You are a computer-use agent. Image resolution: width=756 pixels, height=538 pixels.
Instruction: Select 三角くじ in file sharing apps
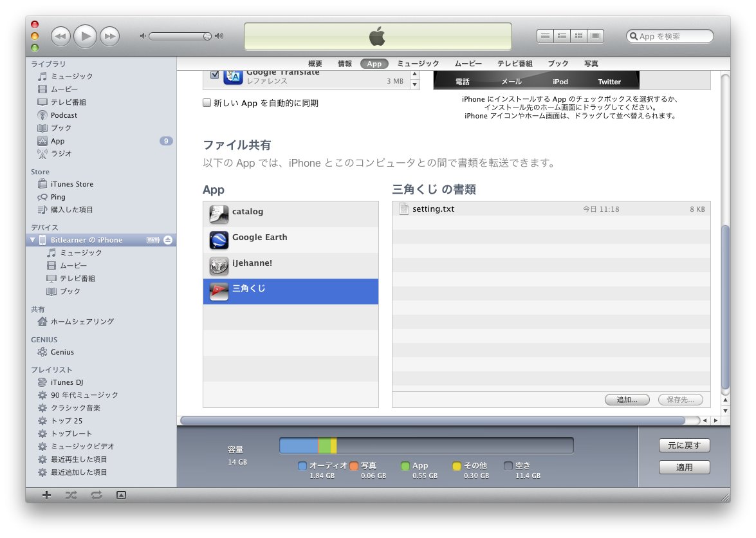tap(291, 291)
